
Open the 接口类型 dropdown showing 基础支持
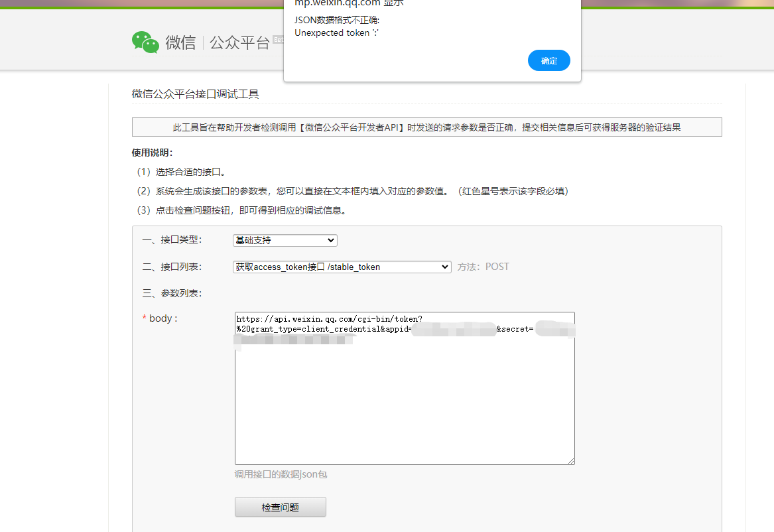[285, 240]
